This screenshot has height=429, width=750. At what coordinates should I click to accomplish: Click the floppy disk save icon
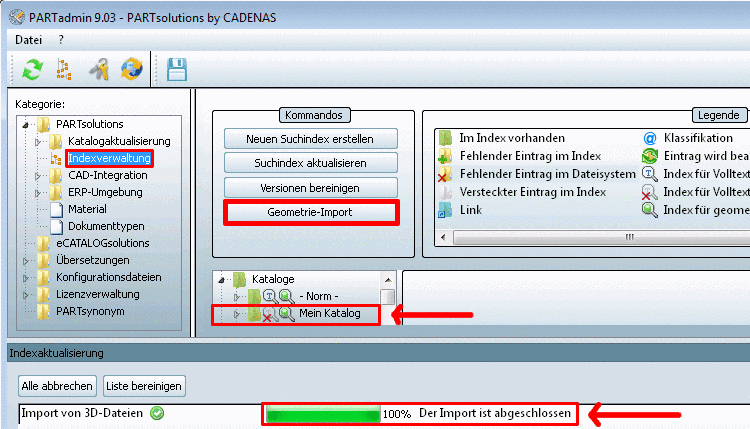click(x=176, y=70)
